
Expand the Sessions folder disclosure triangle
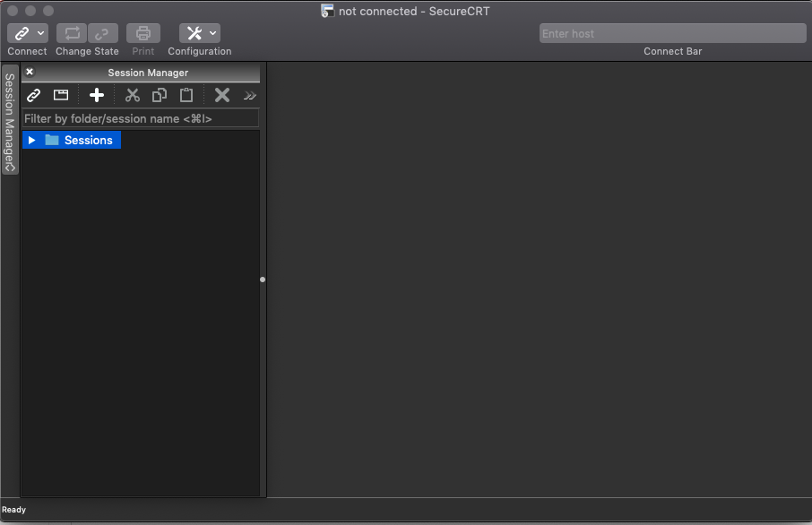pos(32,140)
